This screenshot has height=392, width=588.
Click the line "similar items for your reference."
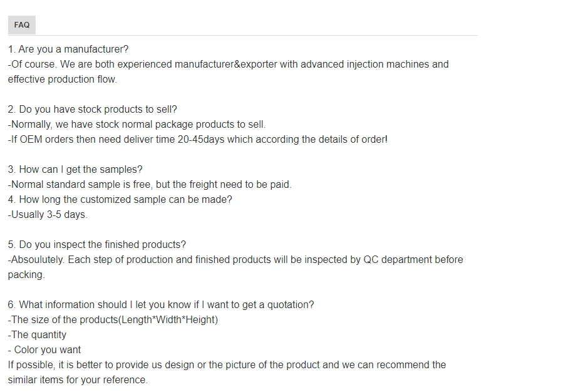pos(78,379)
